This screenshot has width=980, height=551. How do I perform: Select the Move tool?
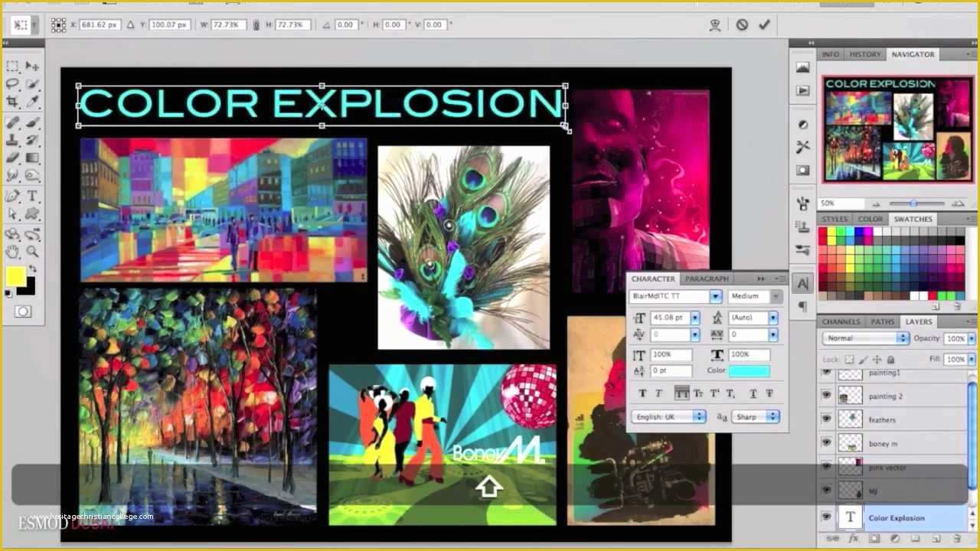(32, 67)
